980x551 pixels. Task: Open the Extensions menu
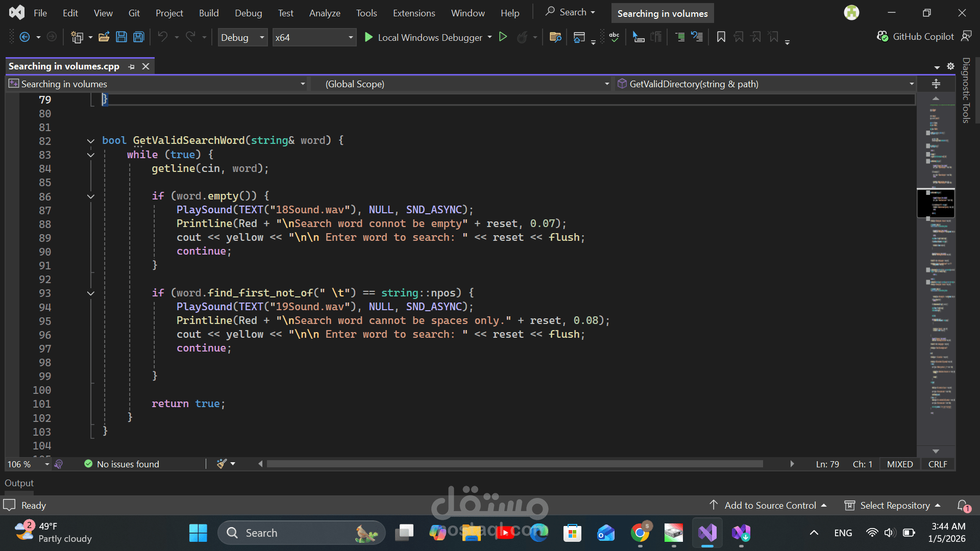[413, 13]
